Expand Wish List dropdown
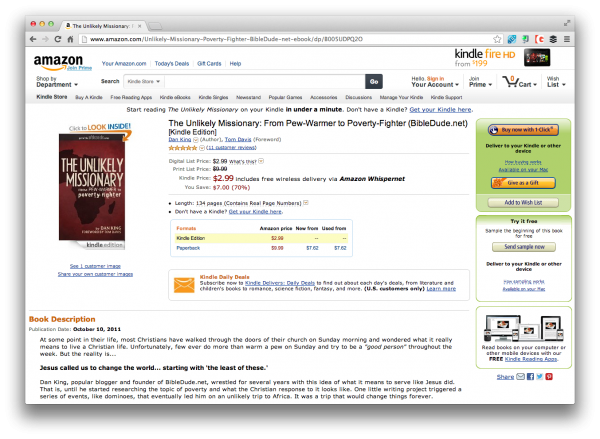Image resolution: width=600 pixels, height=439 pixels. point(556,82)
